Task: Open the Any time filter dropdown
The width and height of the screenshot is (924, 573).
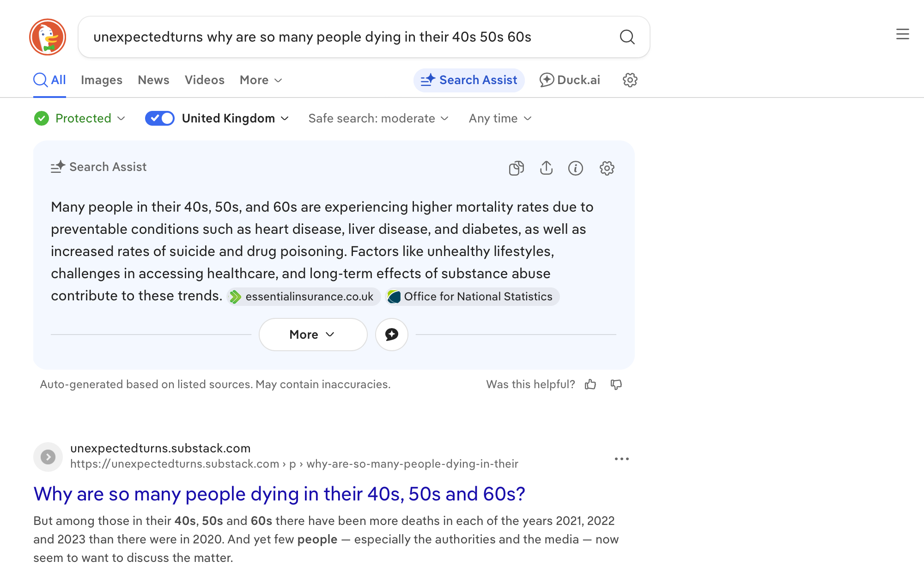Action: coord(500,118)
